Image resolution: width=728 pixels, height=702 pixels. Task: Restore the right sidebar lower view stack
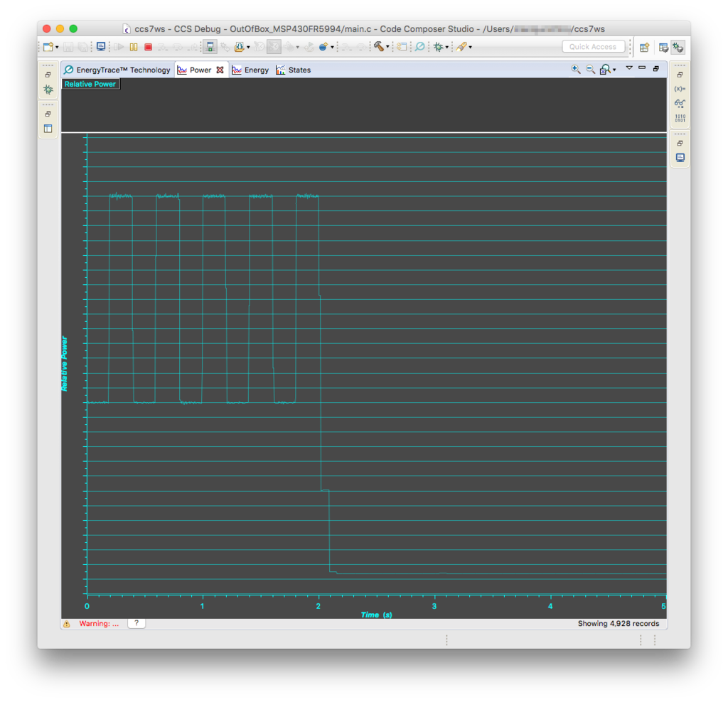tap(680, 143)
